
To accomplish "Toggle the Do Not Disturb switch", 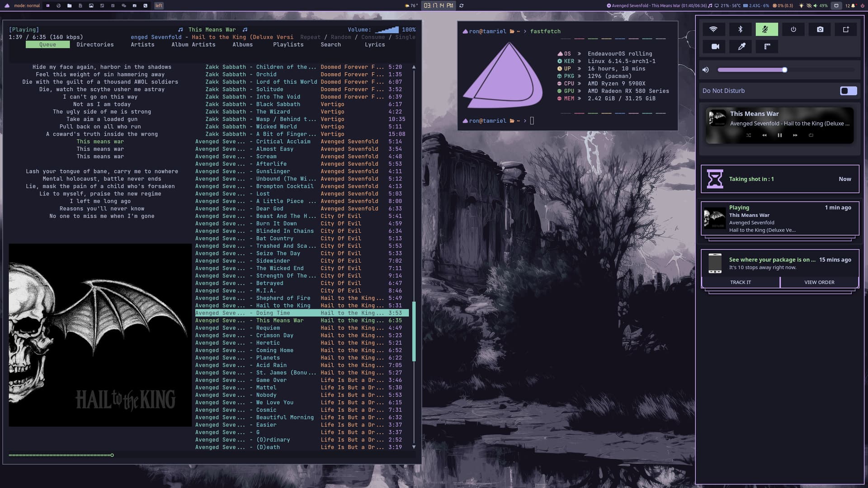I will (x=848, y=91).
